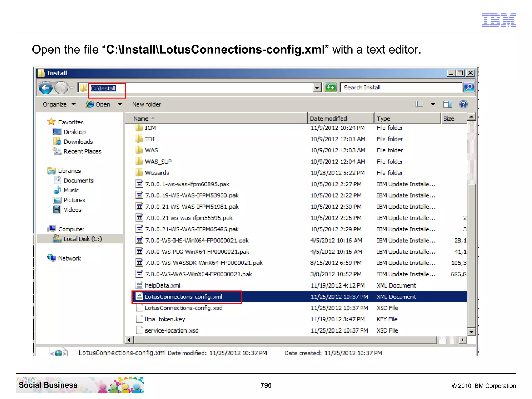
Task: Expand the Open button dropdown arrow
Action: click(120, 104)
